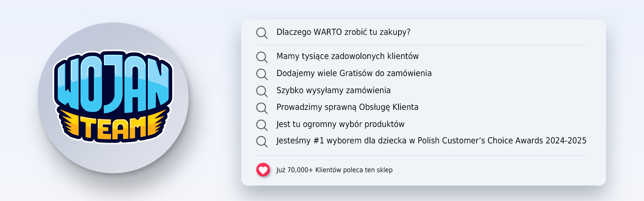
Task: Click the blue 'WOJAN' lettering in logo
Action: 113,84
